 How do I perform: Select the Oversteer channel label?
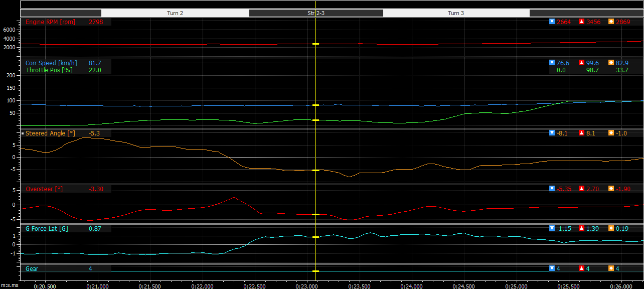pyautogui.click(x=45, y=189)
